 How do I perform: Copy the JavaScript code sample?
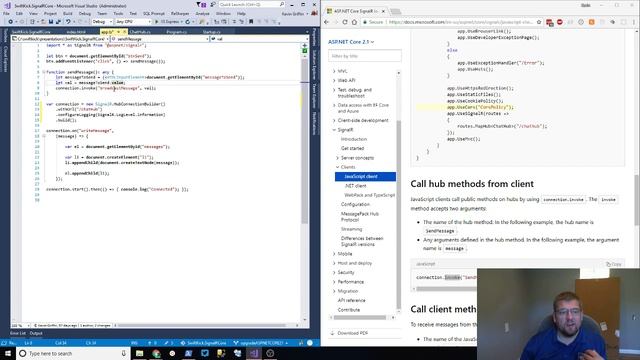(613, 264)
